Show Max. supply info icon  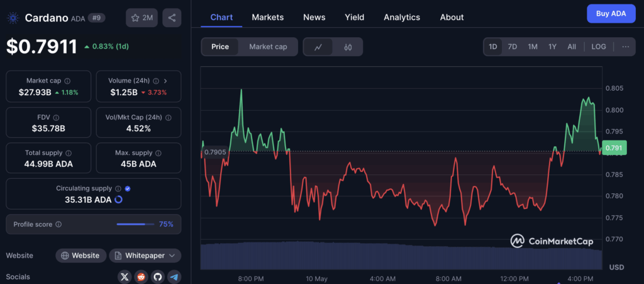[158, 153]
